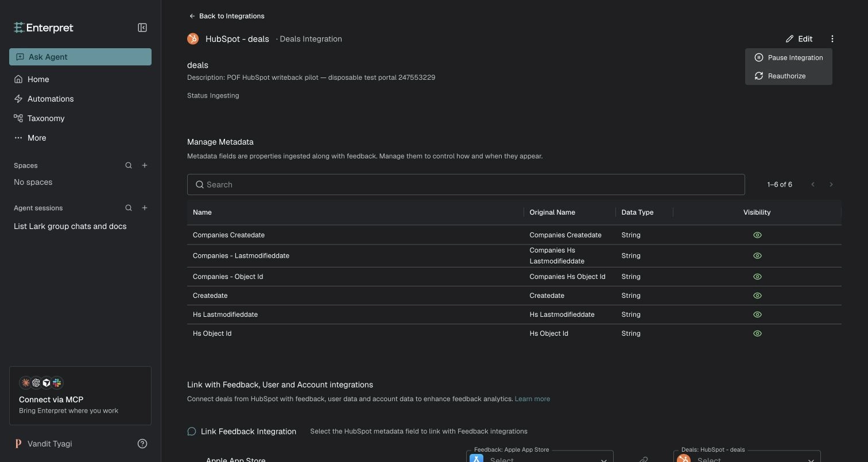The image size is (868, 462).
Task: Search agent sessions magnifier icon
Action: (129, 208)
